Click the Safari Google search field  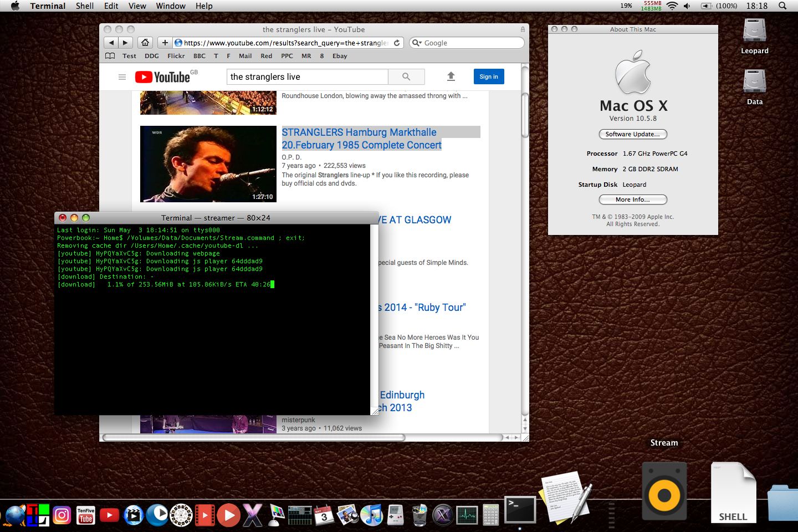[467, 43]
